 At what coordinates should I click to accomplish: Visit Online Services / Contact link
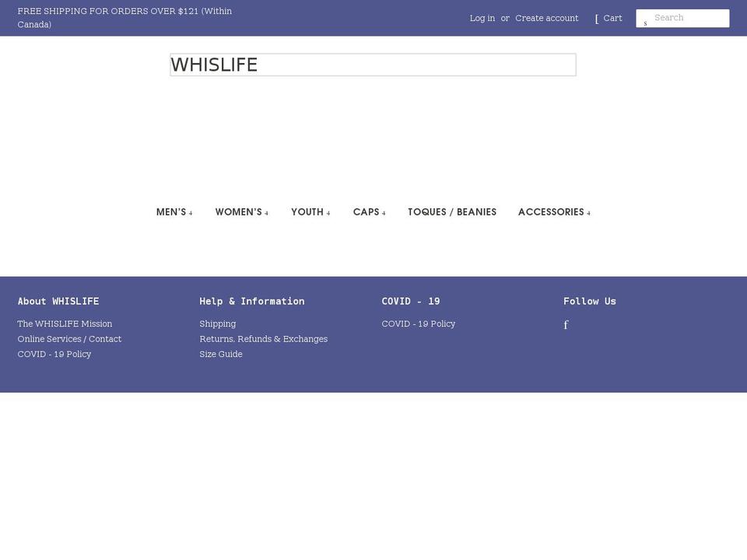[x=69, y=339]
